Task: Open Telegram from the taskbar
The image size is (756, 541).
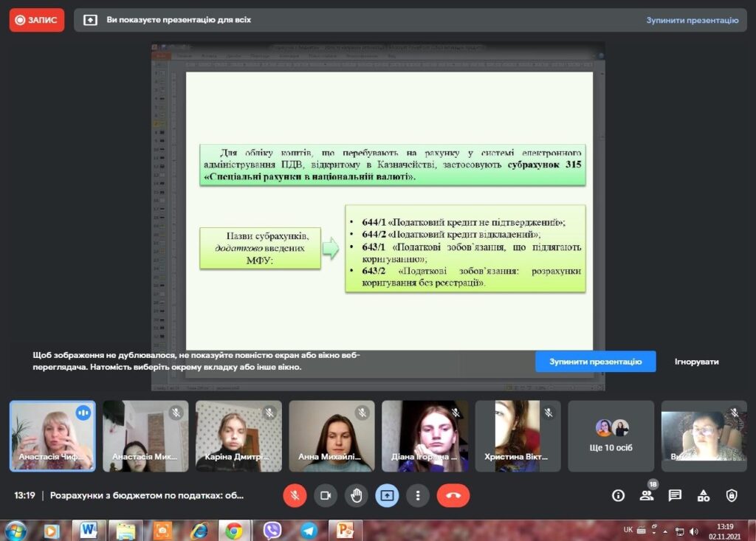Action: point(309,531)
